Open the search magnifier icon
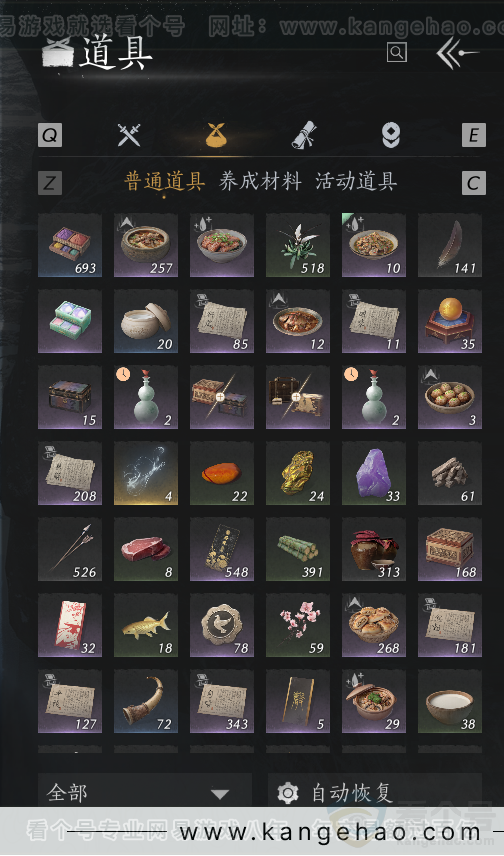 [396, 52]
